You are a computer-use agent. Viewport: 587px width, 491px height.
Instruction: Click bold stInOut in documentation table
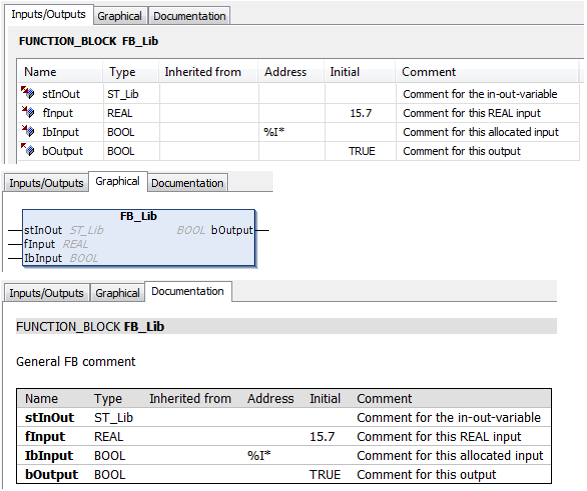pyautogui.click(x=49, y=418)
